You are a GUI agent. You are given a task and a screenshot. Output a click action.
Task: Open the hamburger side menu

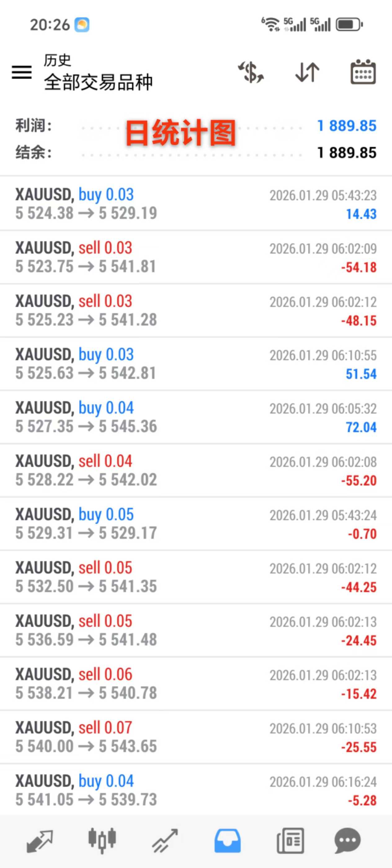(22, 72)
